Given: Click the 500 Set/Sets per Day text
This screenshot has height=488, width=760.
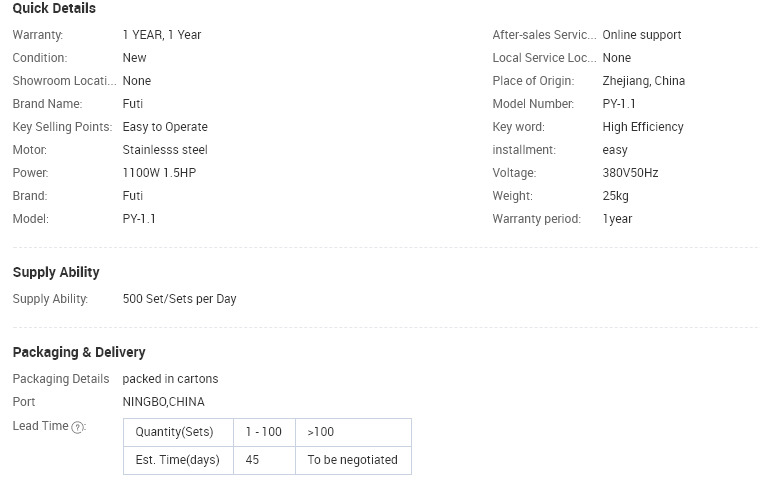Looking at the screenshot, I should (x=180, y=299).
